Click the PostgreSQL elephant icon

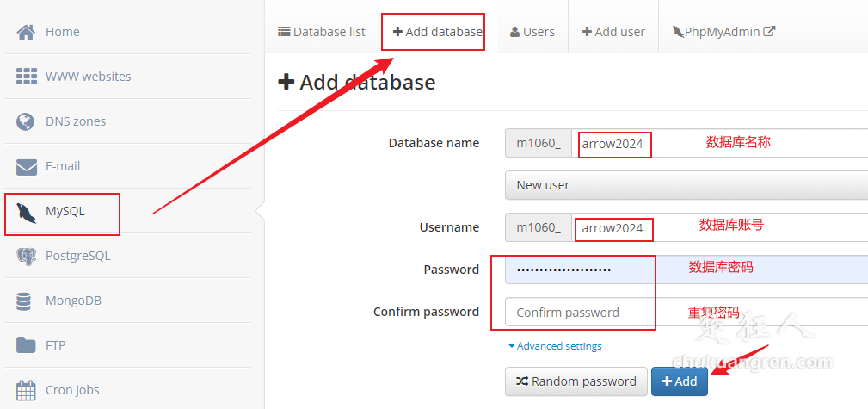(27, 256)
